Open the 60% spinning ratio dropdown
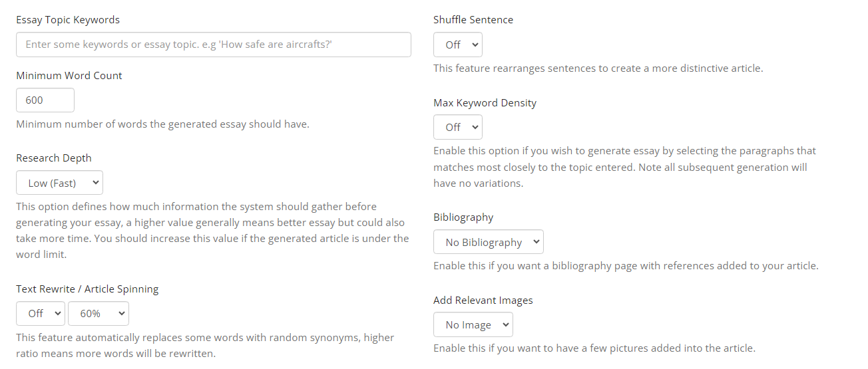868x369 pixels. (99, 314)
